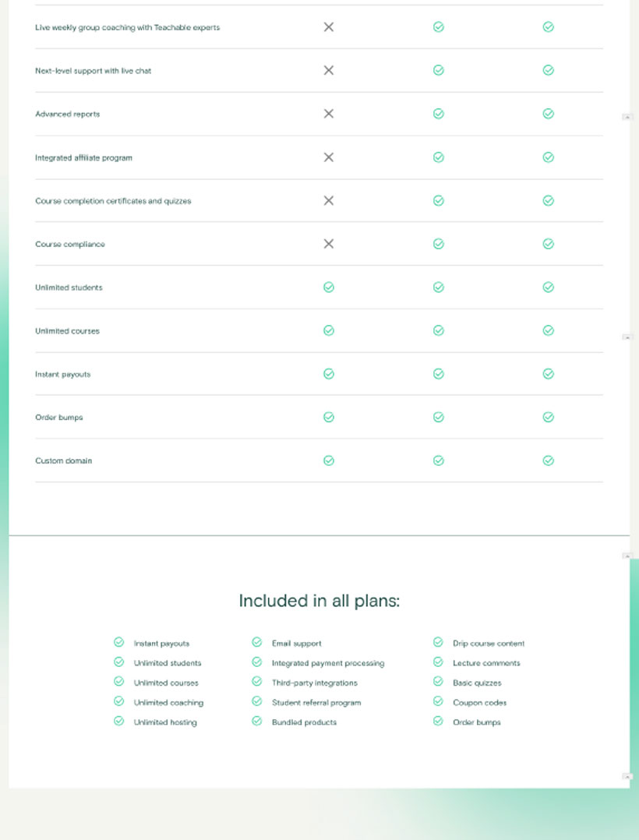The image size is (639, 840).
Task: Click the checkmark next to Coupon codes
Action: click(x=438, y=701)
